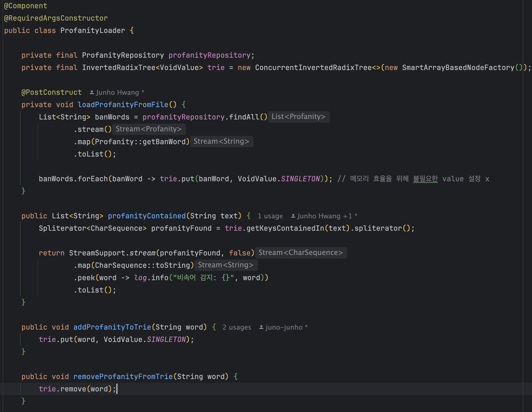Screen dimensions: 532x412
Task: Click the profanityContained method name
Action: [x=147, y=216]
